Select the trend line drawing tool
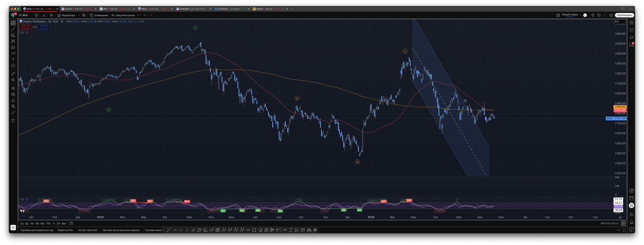Screen dimensions: 644x245 [13, 29]
